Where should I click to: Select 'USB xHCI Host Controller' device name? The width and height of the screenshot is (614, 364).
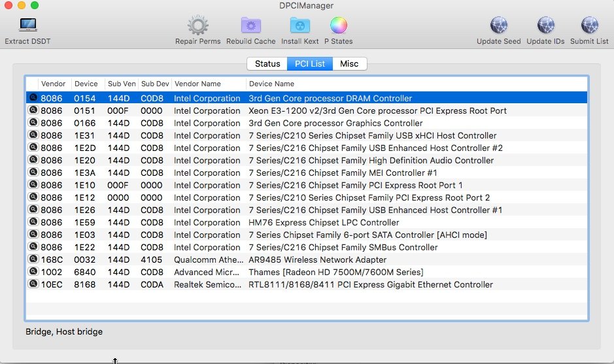(x=373, y=136)
